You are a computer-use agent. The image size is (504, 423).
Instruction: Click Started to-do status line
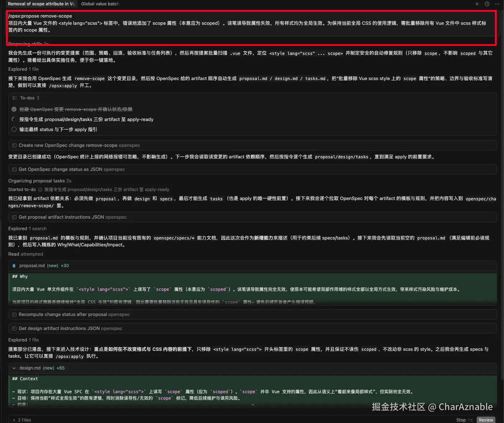point(88,190)
